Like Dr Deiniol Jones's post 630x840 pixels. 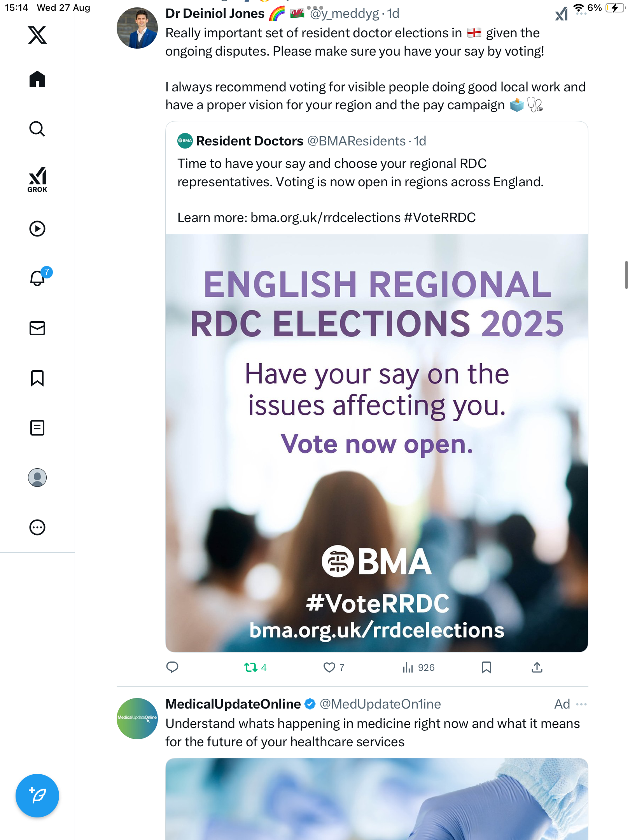pos(329,667)
